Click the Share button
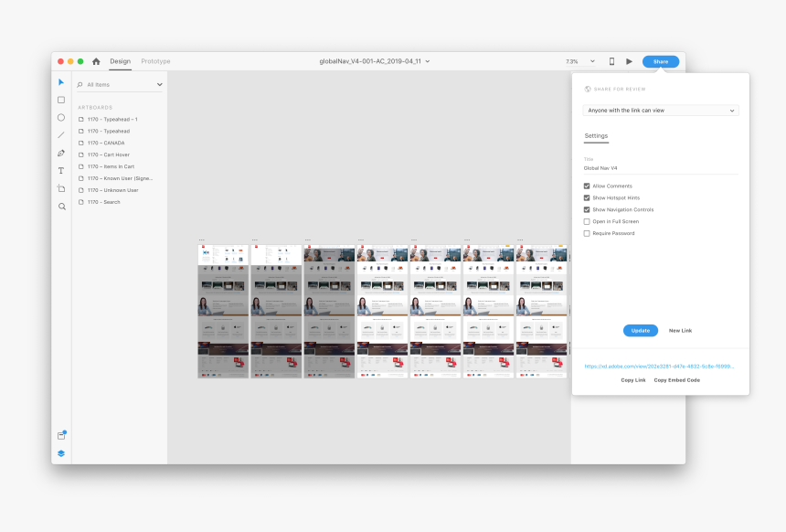Image resolution: width=786 pixels, height=532 pixels. [661, 61]
